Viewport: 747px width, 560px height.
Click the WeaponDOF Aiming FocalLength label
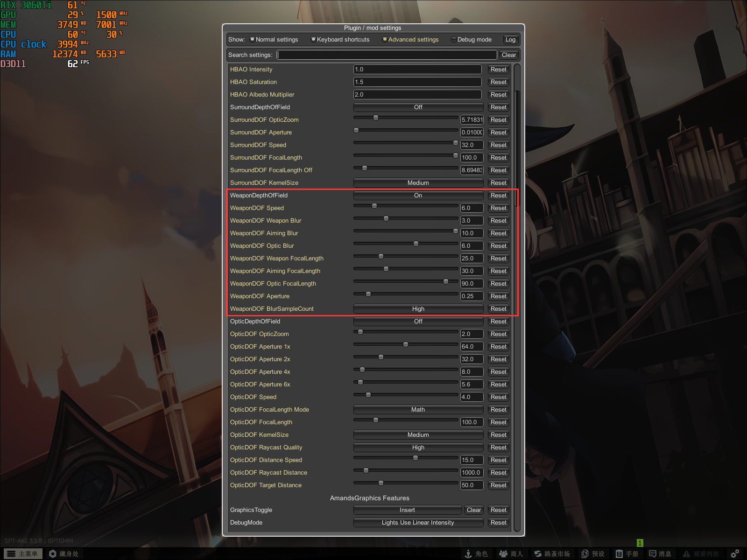[275, 271]
